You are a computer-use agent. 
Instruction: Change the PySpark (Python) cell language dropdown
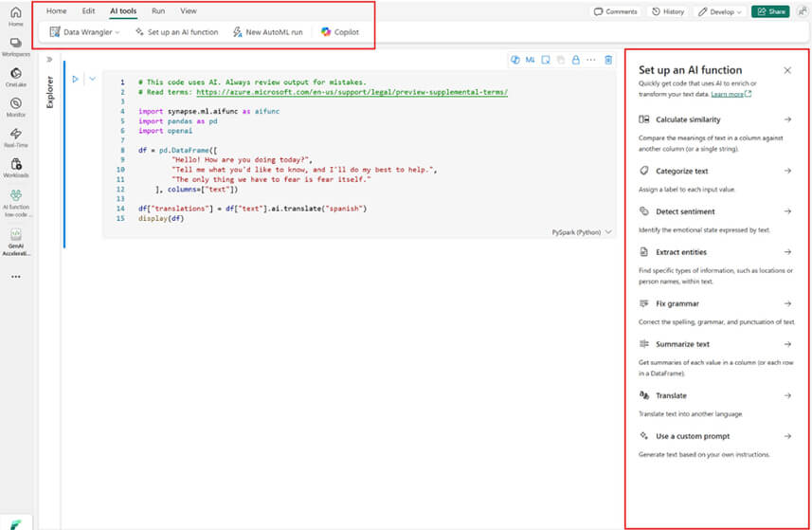581,231
